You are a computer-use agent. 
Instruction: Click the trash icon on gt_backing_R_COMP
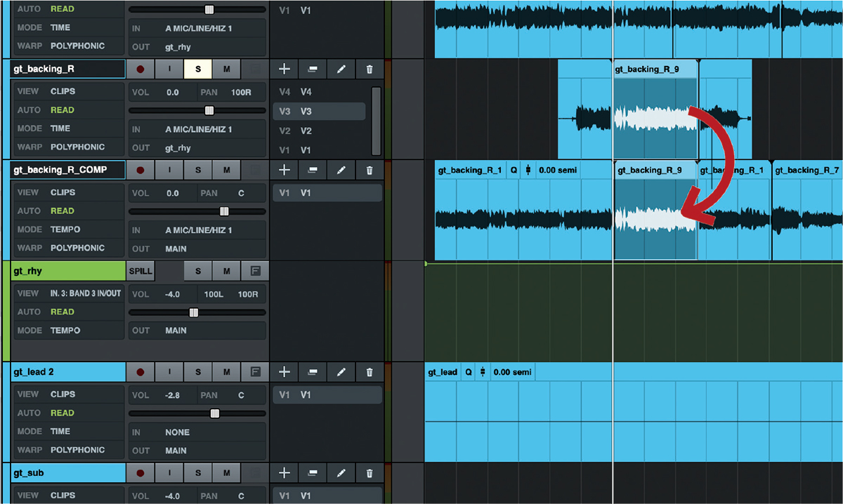coord(370,170)
